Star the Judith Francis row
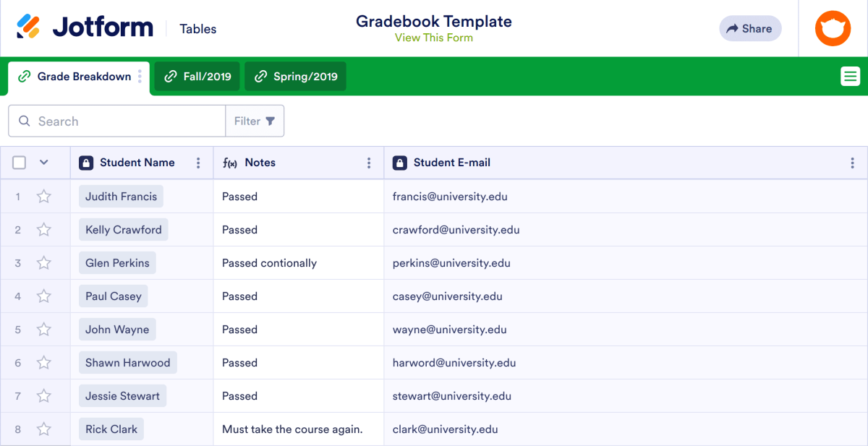 [x=44, y=196]
